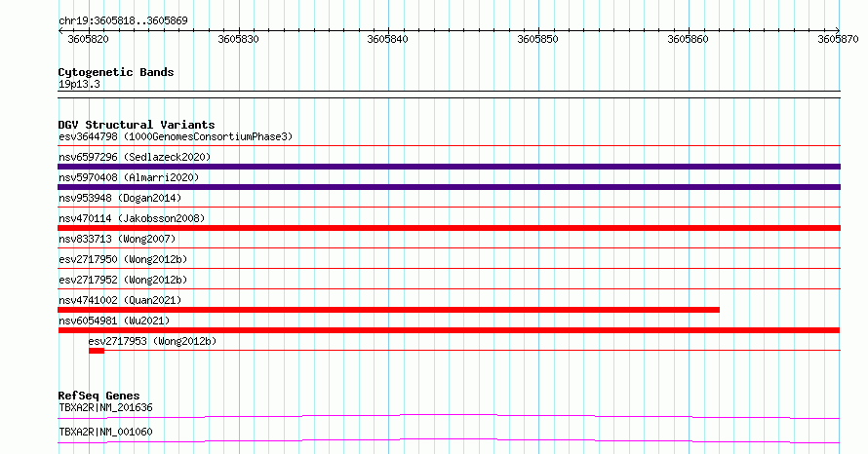Click the short red block of esv2717953

97,351
